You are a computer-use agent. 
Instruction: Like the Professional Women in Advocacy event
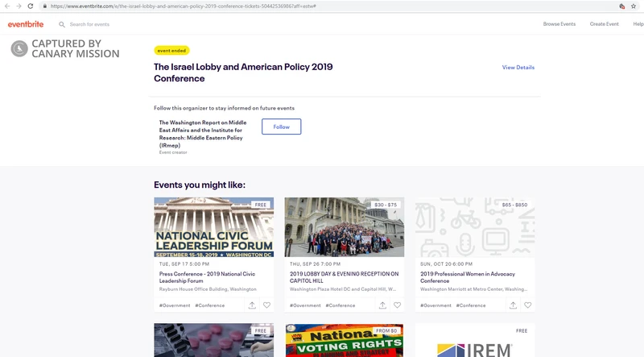click(x=528, y=305)
